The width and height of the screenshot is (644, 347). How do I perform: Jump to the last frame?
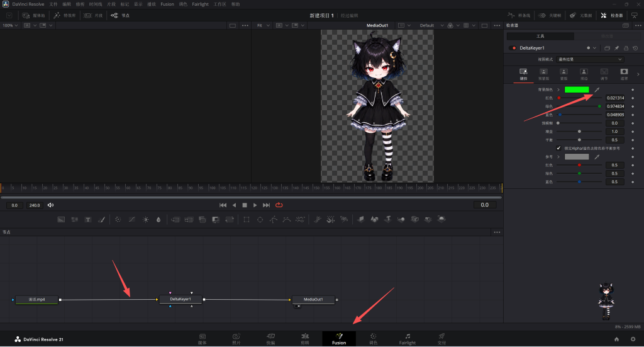266,205
